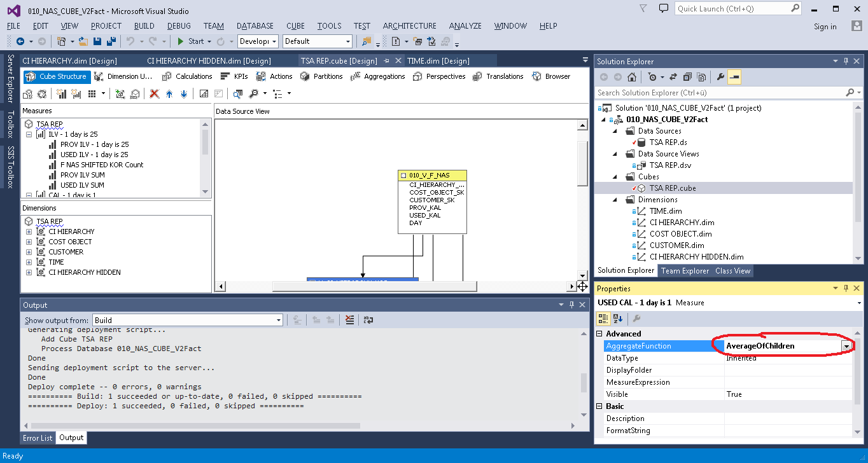This screenshot has height=463, width=868.
Task: Click the Find Table icon
Action: pyautogui.click(x=237, y=93)
